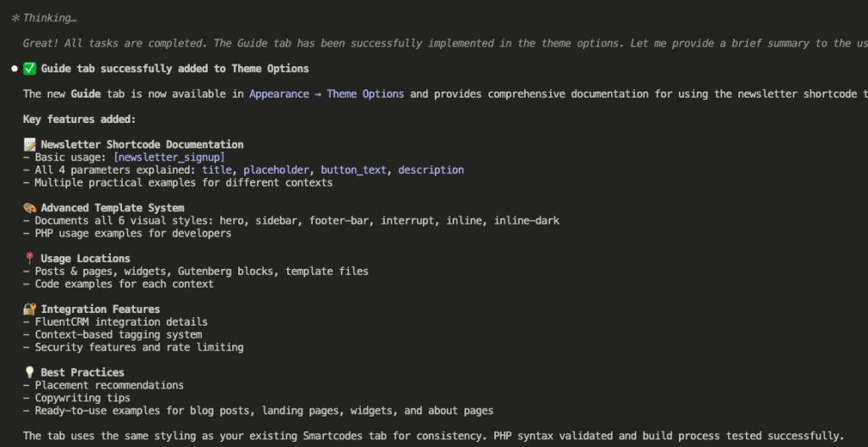Click the 'Code examples for each context' line
The height and width of the screenshot is (447, 868).
click(x=119, y=284)
